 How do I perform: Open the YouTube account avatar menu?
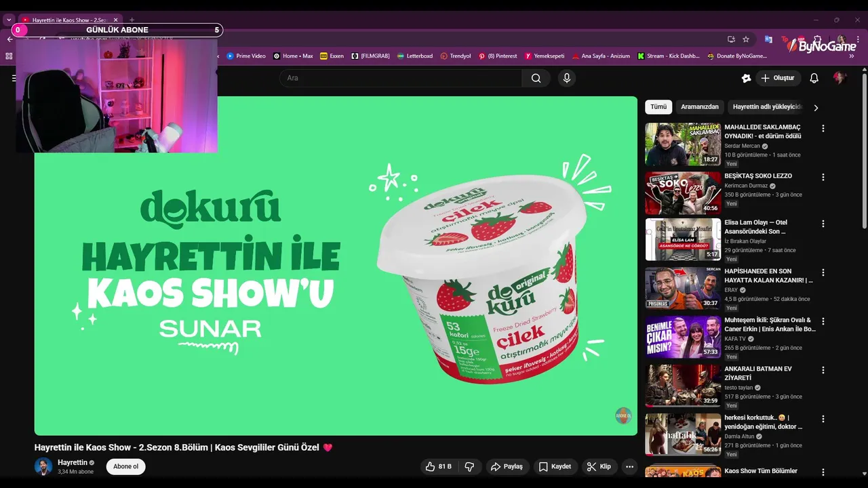840,78
